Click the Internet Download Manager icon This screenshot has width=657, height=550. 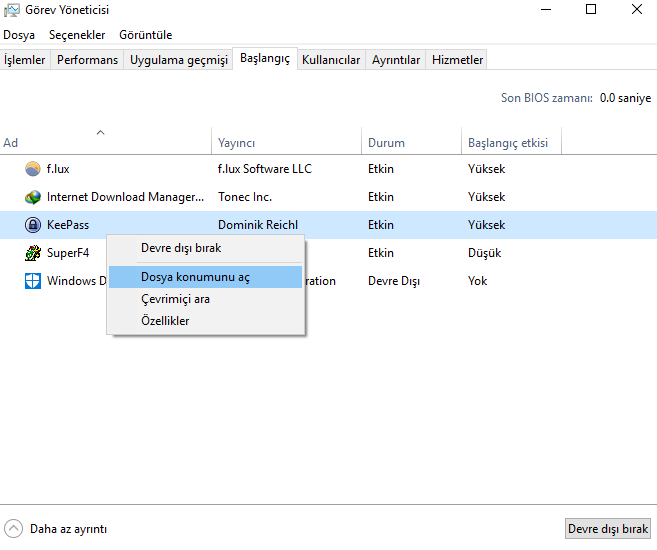(33, 197)
